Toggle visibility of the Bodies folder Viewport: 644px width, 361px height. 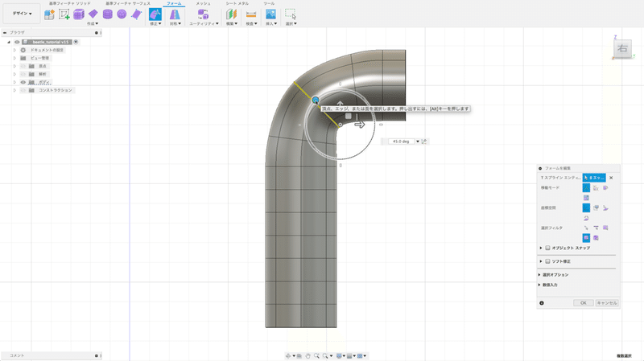click(23, 82)
